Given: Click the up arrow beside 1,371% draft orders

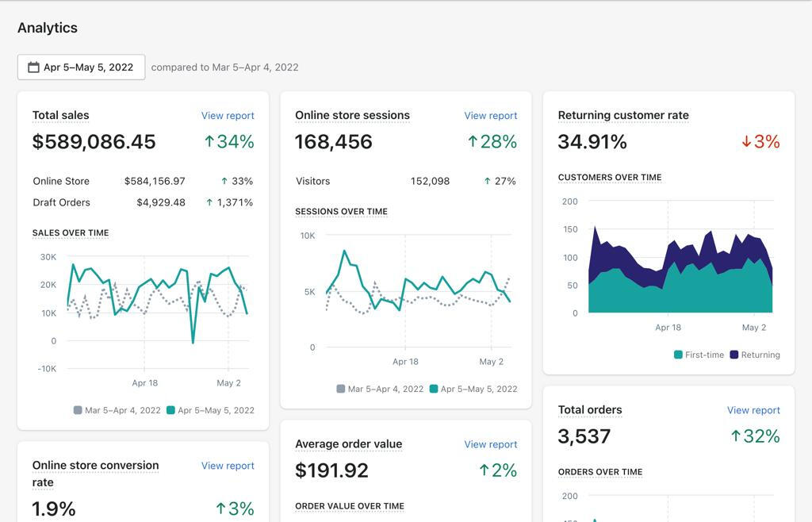Looking at the screenshot, I should 209,202.
